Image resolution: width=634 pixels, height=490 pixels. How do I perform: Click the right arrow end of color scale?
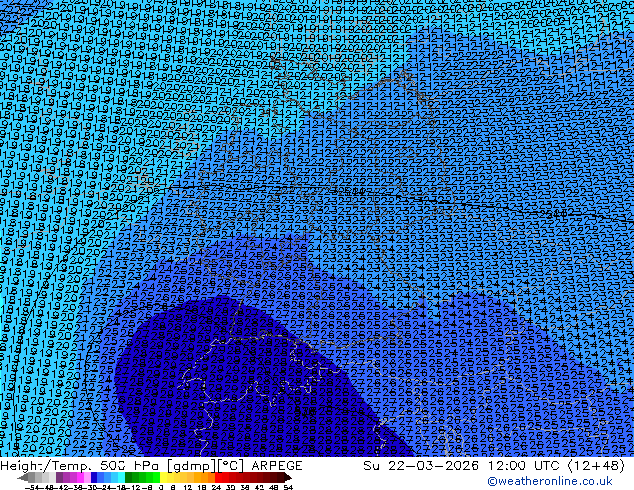(x=287, y=478)
